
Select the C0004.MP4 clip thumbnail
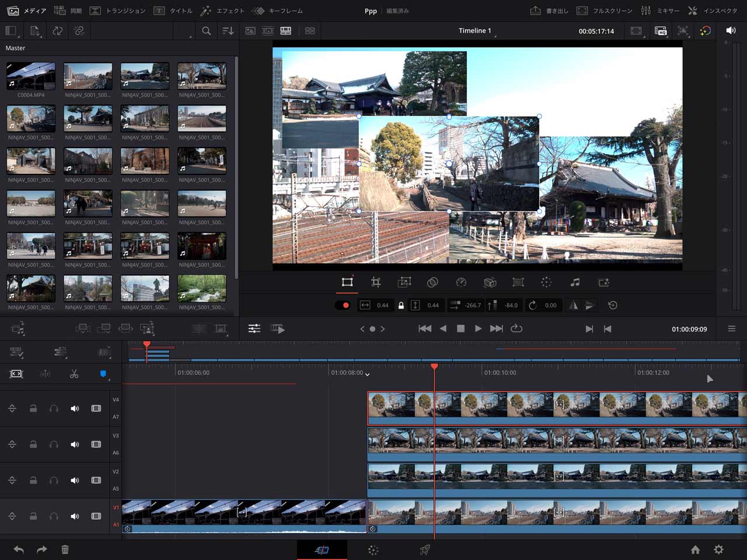[31, 76]
